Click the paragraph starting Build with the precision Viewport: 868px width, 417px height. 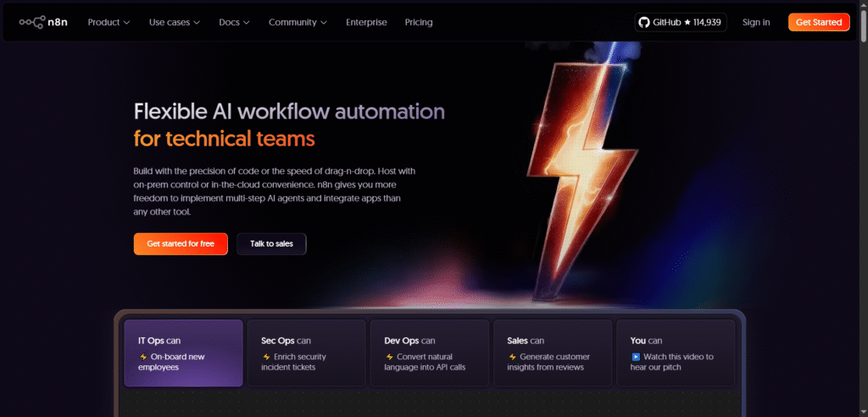tap(274, 191)
